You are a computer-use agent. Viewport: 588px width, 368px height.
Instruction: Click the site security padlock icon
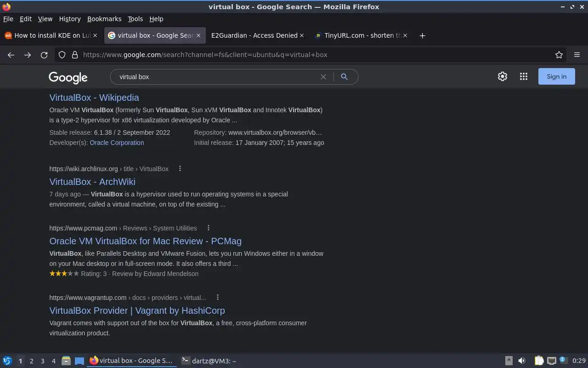tap(74, 55)
